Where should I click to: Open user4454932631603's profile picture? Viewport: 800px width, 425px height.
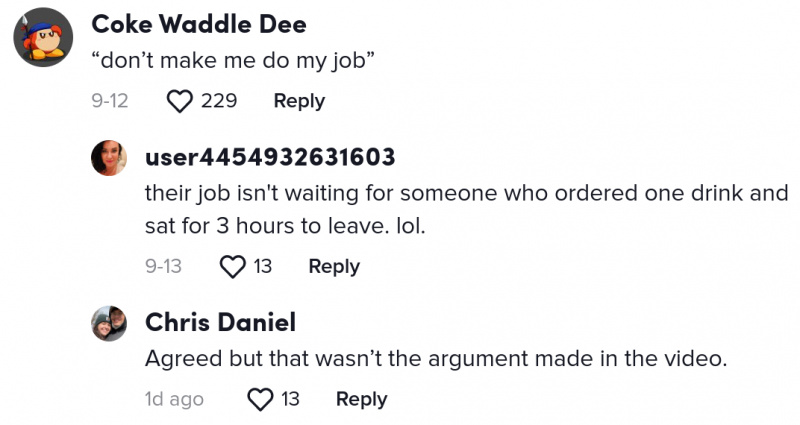pos(109,158)
